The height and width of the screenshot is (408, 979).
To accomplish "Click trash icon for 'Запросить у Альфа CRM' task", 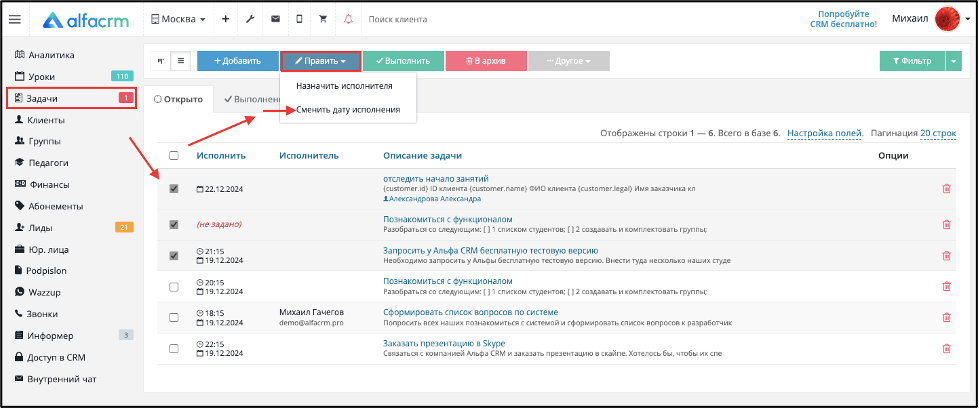I will click(x=947, y=256).
